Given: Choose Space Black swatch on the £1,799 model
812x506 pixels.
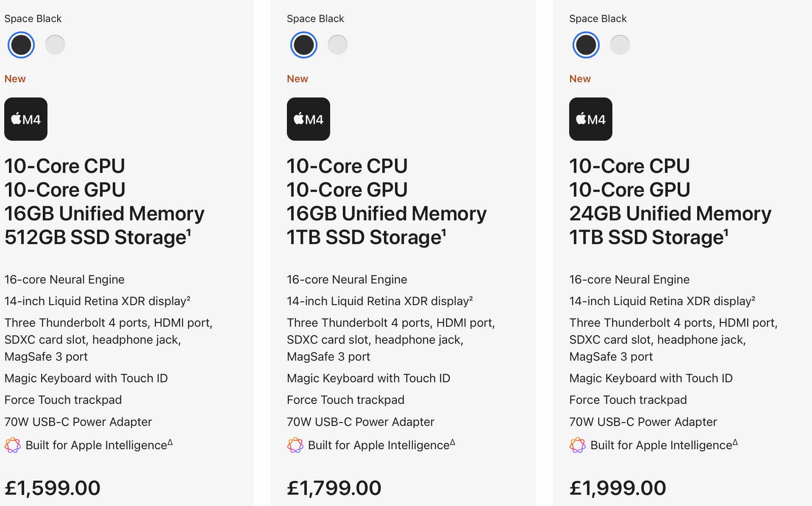Looking at the screenshot, I should point(303,45).
